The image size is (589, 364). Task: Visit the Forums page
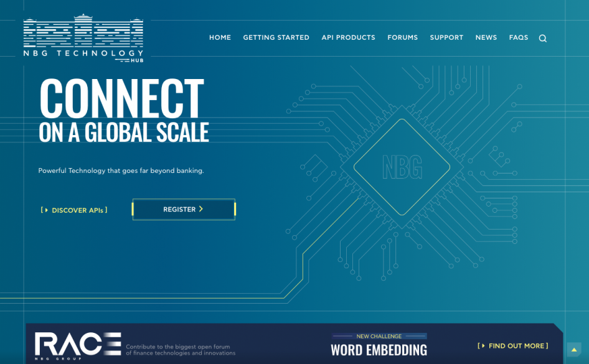click(x=403, y=37)
